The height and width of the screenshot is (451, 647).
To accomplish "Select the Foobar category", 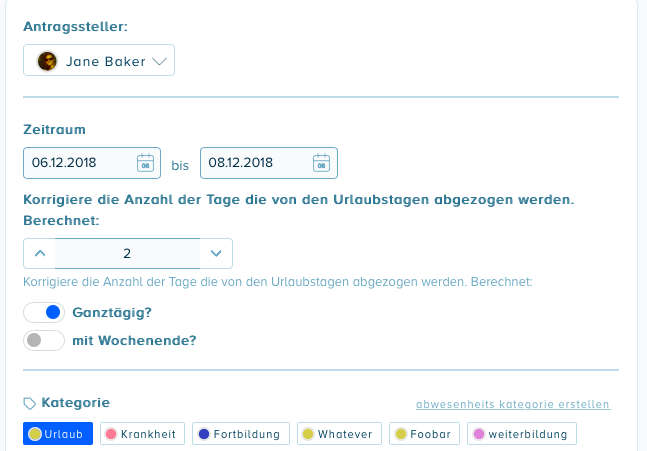I will pos(424,434).
